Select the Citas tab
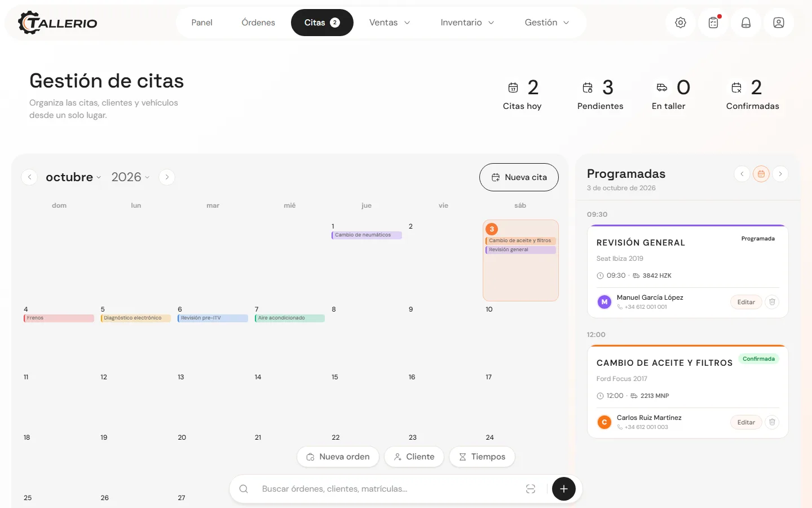Image resolution: width=812 pixels, height=508 pixels. [322, 23]
